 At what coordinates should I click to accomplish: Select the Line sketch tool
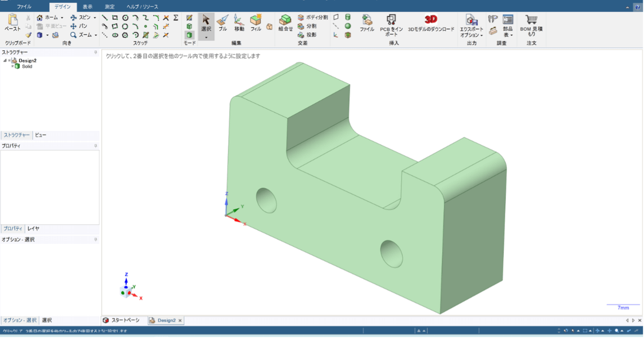(105, 18)
